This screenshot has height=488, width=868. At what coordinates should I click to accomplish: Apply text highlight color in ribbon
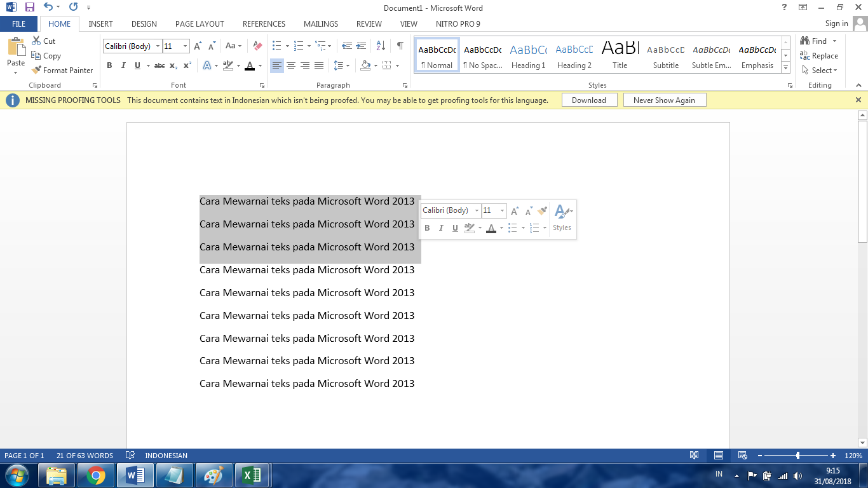pyautogui.click(x=228, y=65)
